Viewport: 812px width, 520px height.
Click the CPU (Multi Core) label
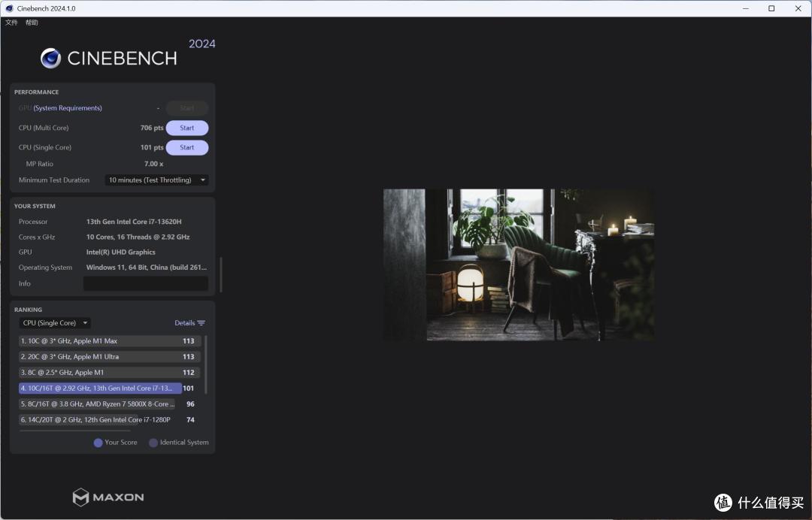click(x=44, y=128)
